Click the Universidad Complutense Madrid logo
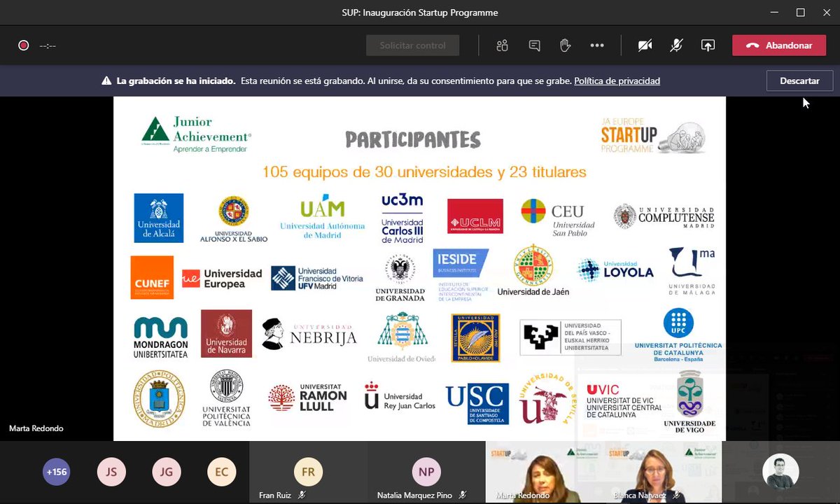The height and width of the screenshot is (504, 840). pos(664,216)
